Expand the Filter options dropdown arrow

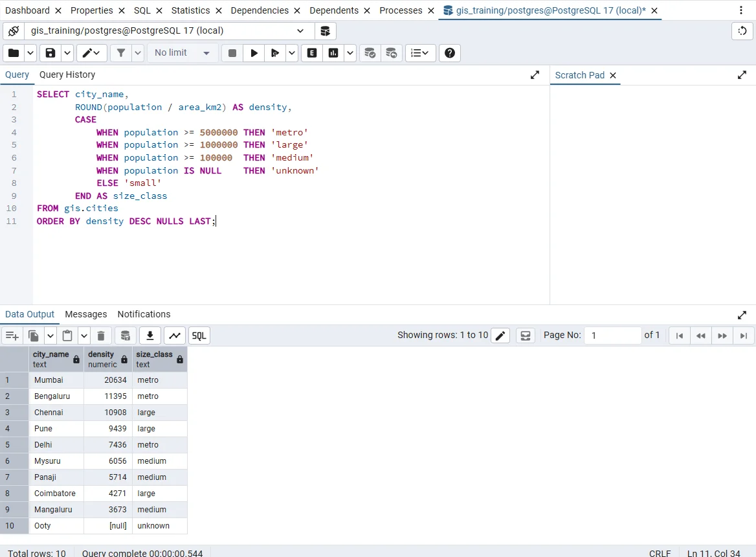tap(138, 53)
